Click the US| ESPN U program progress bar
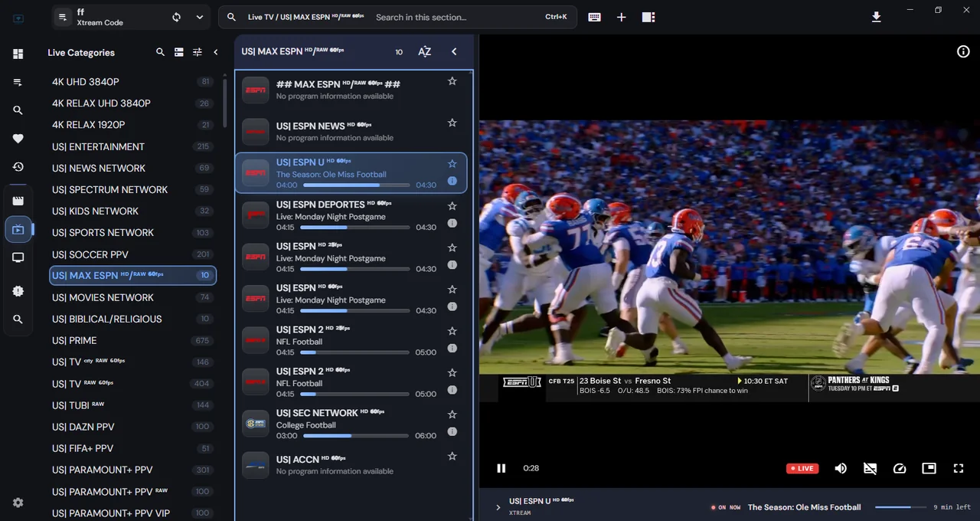Viewport: 980px width, 521px height. pos(356,185)
